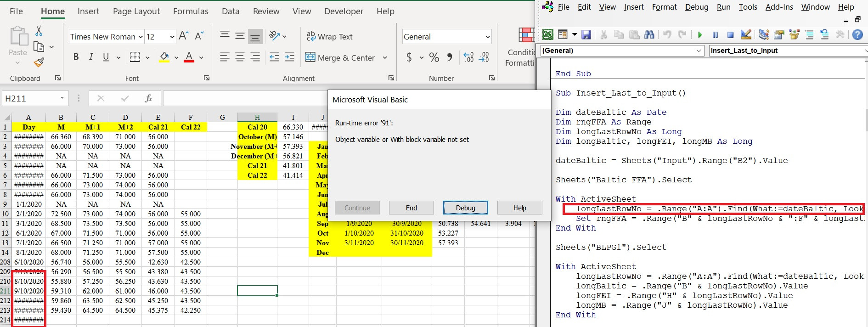Toggle Center horizontal alignment in the Alignment group
The image size is (868, 327).
[240, 57]
